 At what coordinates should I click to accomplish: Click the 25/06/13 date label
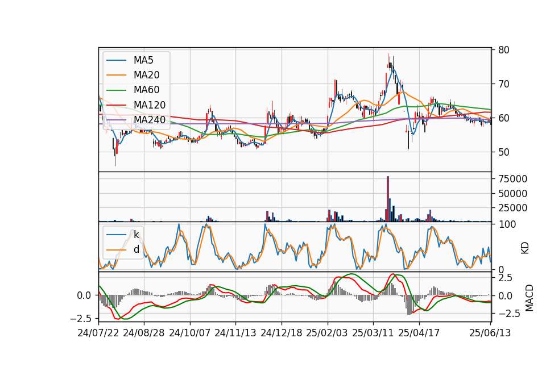(490, 333)
